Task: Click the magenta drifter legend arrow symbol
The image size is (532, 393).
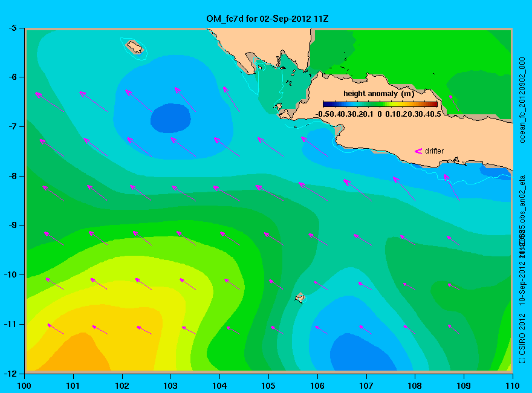Action: (x=418, y=151)
